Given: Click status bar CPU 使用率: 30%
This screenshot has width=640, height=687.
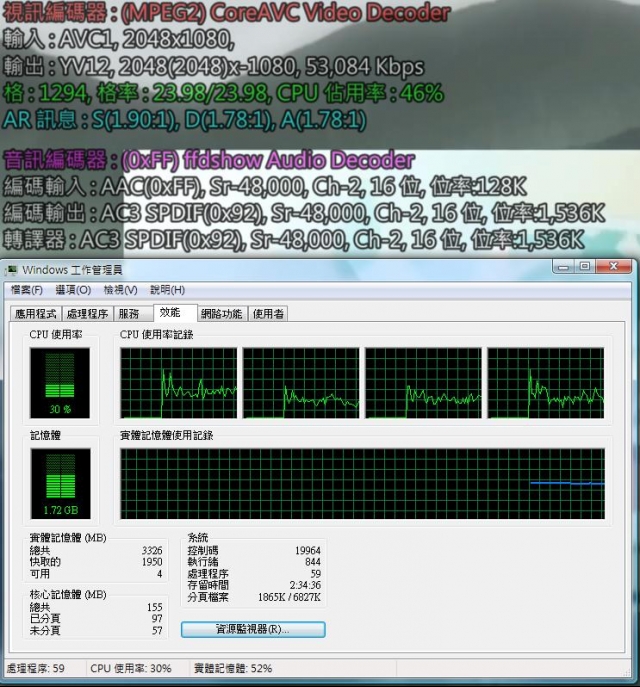Looking at the screenshot, I should pos(131,668).
